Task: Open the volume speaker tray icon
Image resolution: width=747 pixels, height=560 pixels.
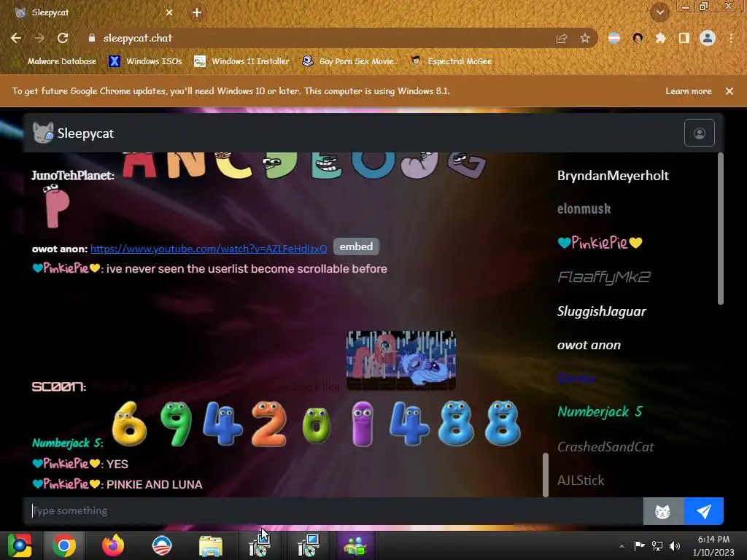Action: [x=675, y=545]
